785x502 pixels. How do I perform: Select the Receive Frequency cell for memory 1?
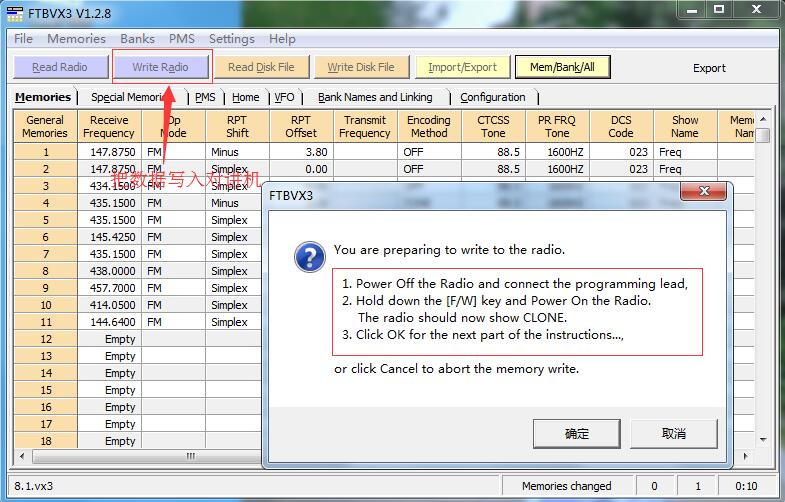click(109, 152)
